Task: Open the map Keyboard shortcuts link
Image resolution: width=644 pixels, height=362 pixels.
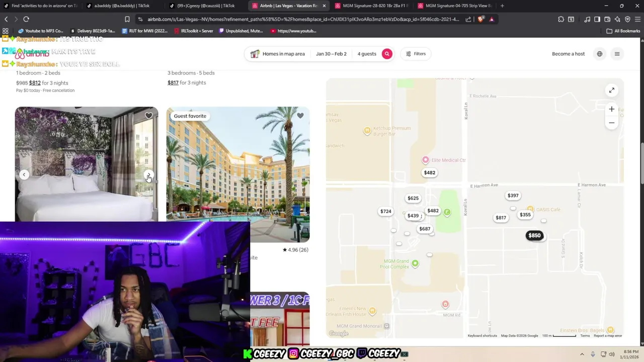Action: point(482,336)
